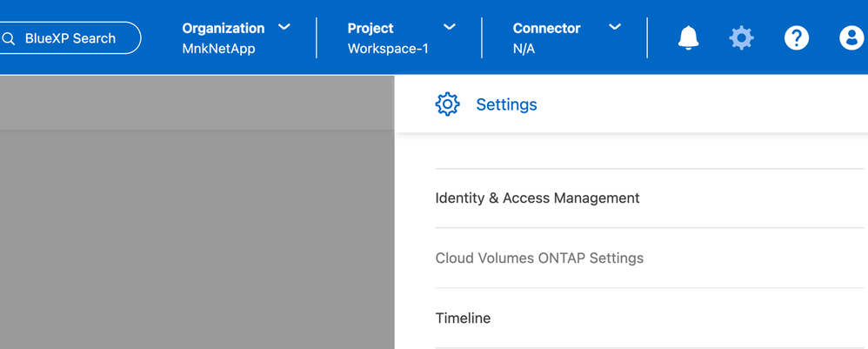The image size is (868, 349).
Task: Click the Organization label in header
Action: point(223,28)
